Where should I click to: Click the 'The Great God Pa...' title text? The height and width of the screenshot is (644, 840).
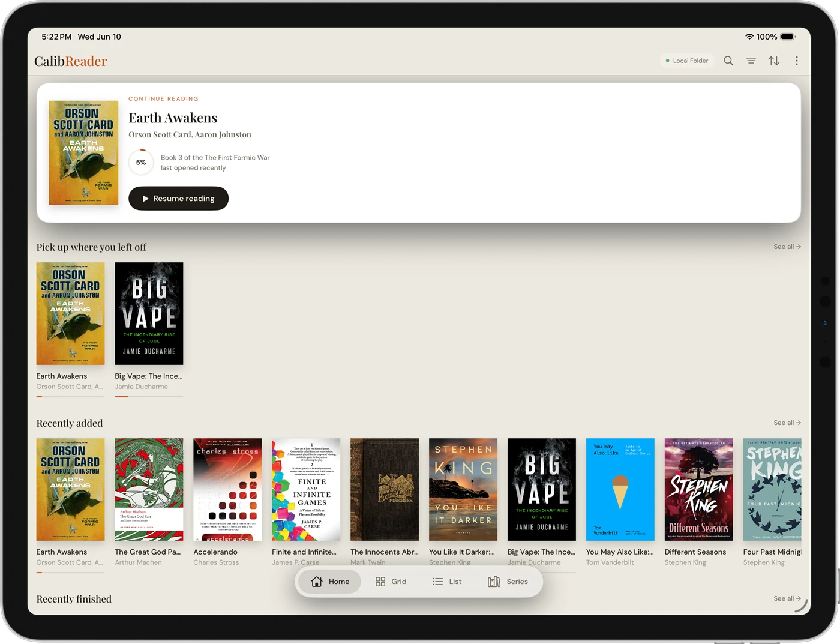pyautogui.click(x=148, y=552)
